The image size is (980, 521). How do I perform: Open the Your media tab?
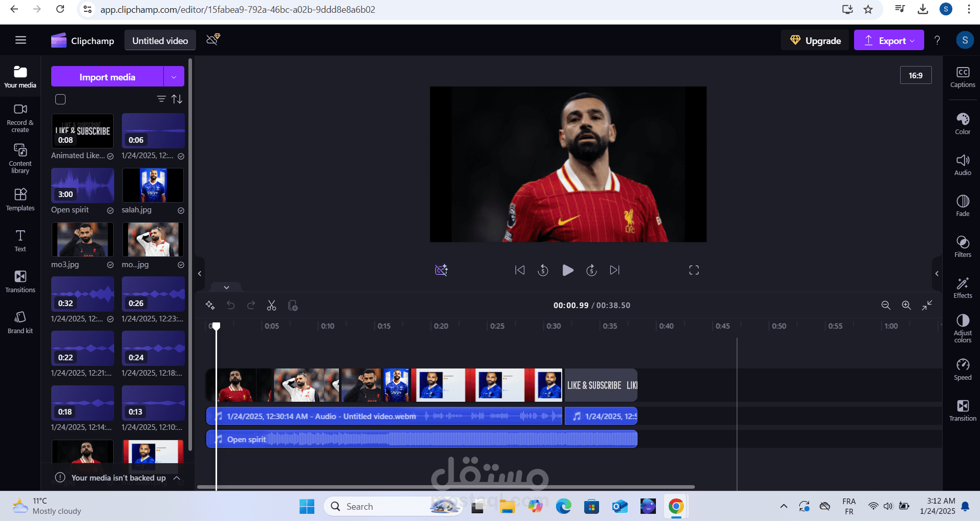click(x=20, y=77)
